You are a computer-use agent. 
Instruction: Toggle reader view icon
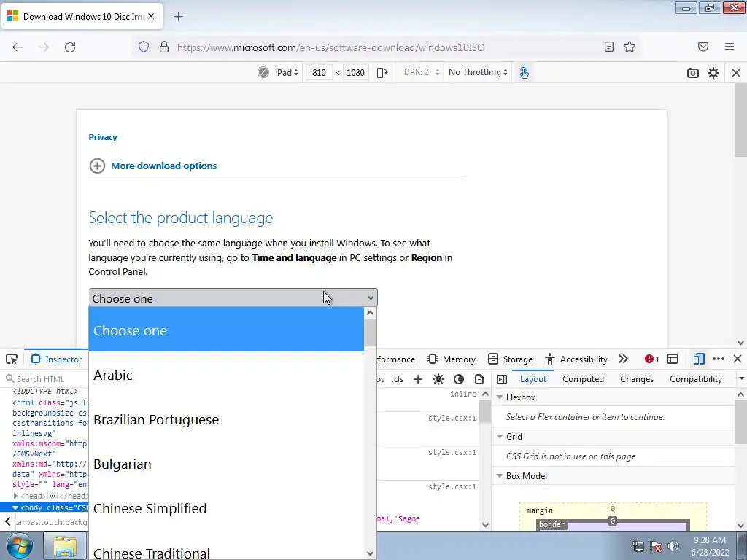609,47
